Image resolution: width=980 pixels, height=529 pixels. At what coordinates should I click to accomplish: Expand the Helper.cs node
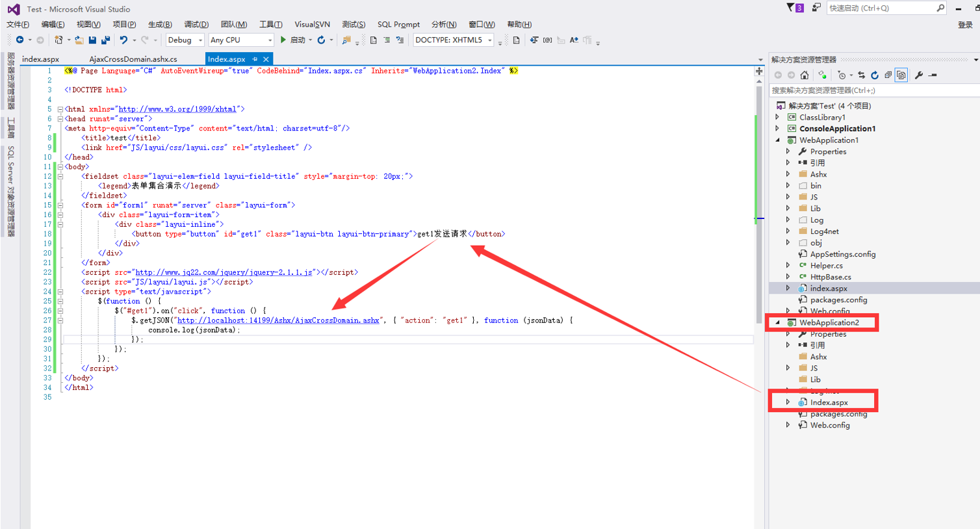click(x=788, y=265)
